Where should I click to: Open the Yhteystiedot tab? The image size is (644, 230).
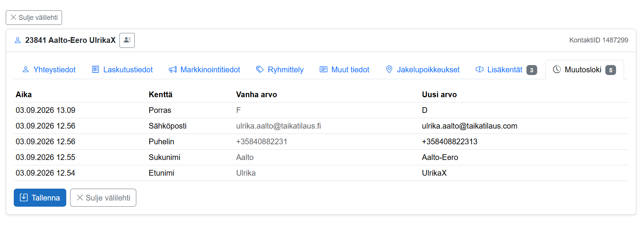coord(49,70)
